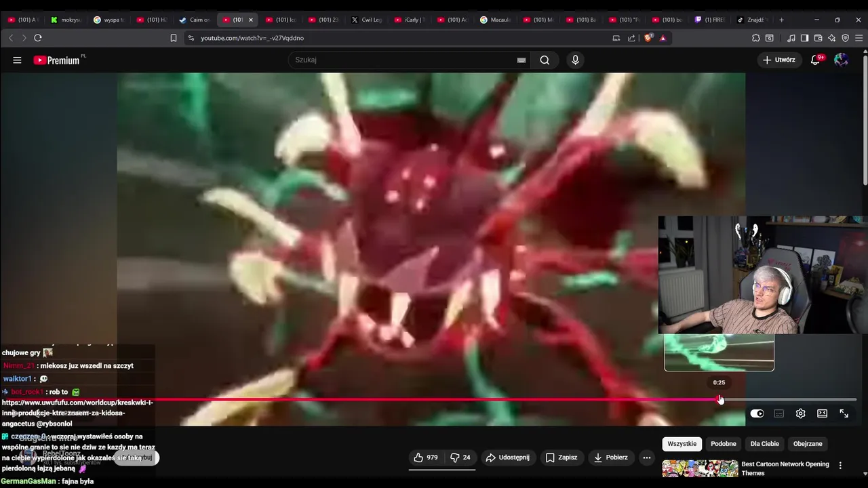
Task: Click the red video progress bar
Action: pos(437,400)
